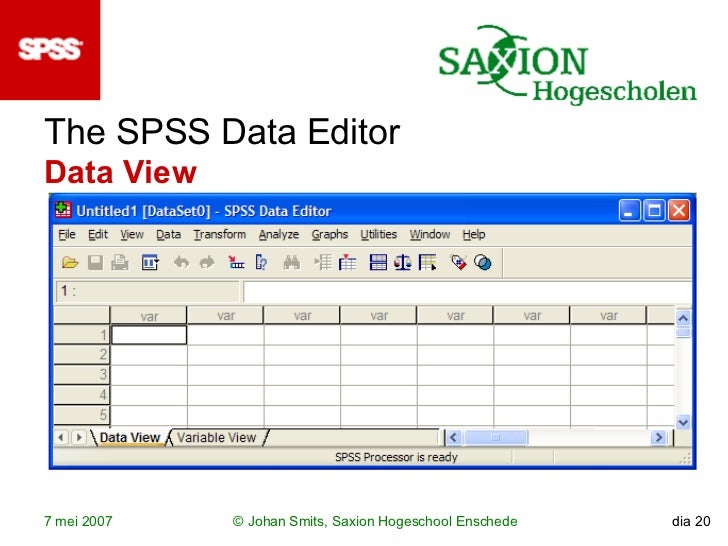Screen dimensions: 728x546
Task: Click the SPSS title bar application icon
Action: 63,210
